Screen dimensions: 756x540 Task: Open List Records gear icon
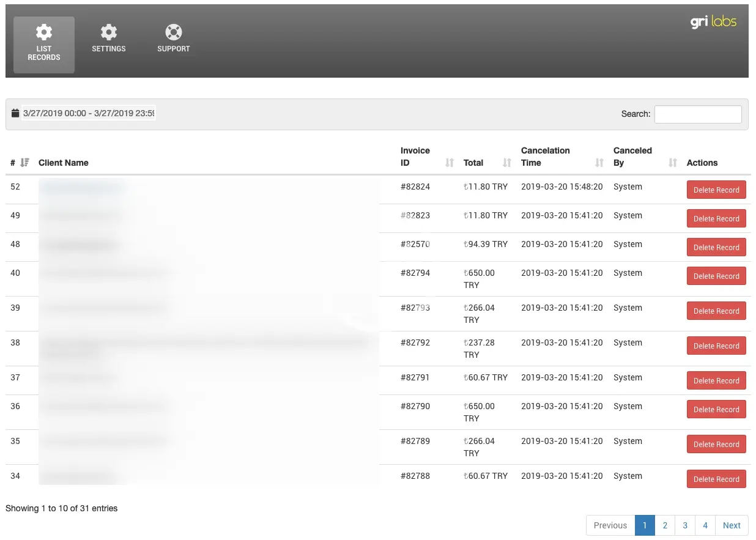pos(44,32)
